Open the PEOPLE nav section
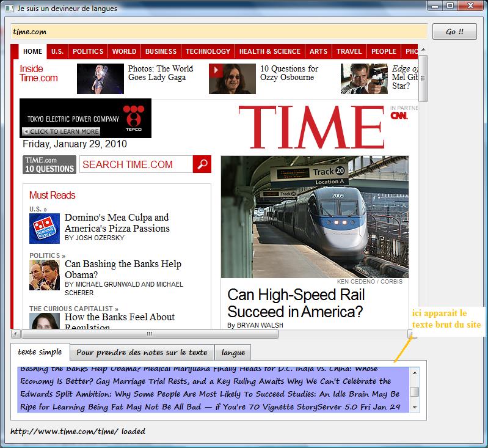This screenshot has height=448, width=488. 384,51
